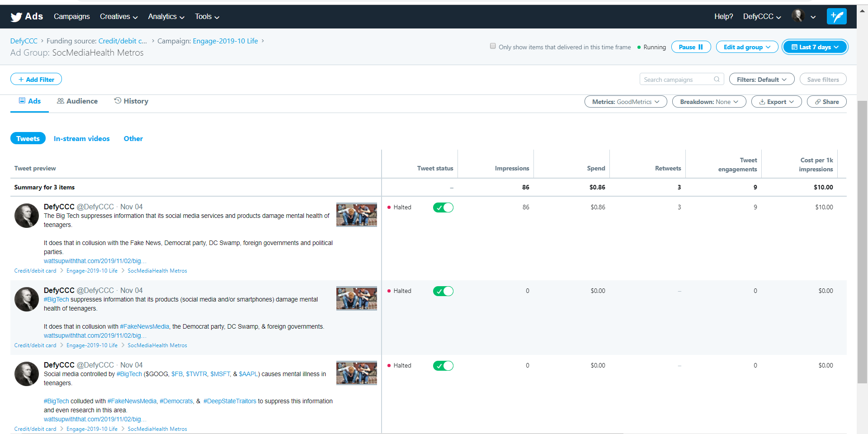
Task: Go to Campaigns in top navigation
Action: 72,17
